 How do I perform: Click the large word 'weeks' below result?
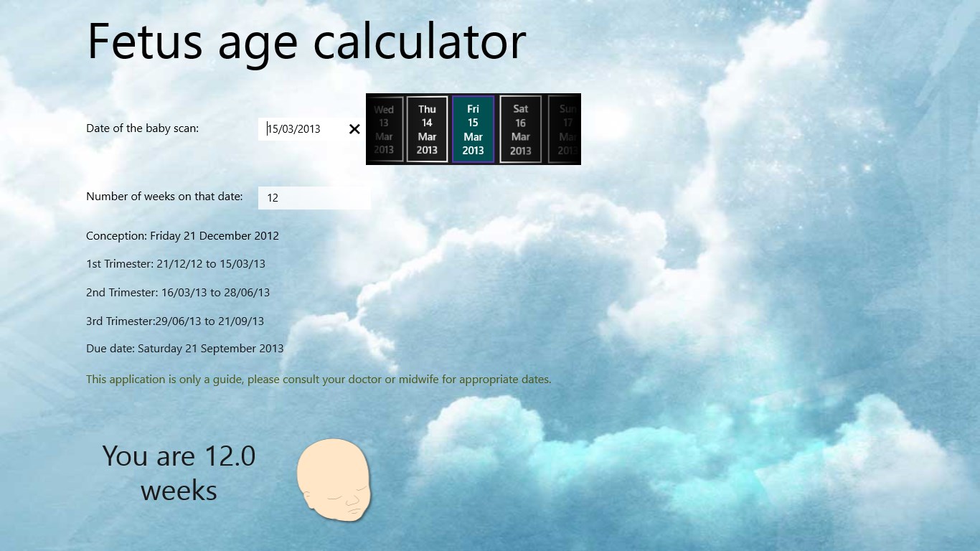179,491
